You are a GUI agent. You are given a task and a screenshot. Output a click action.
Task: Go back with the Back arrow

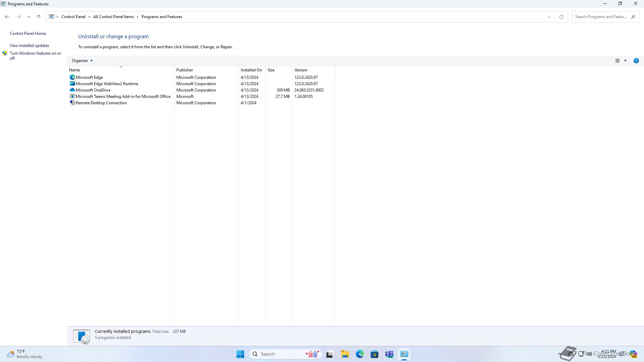pos(7,17)
